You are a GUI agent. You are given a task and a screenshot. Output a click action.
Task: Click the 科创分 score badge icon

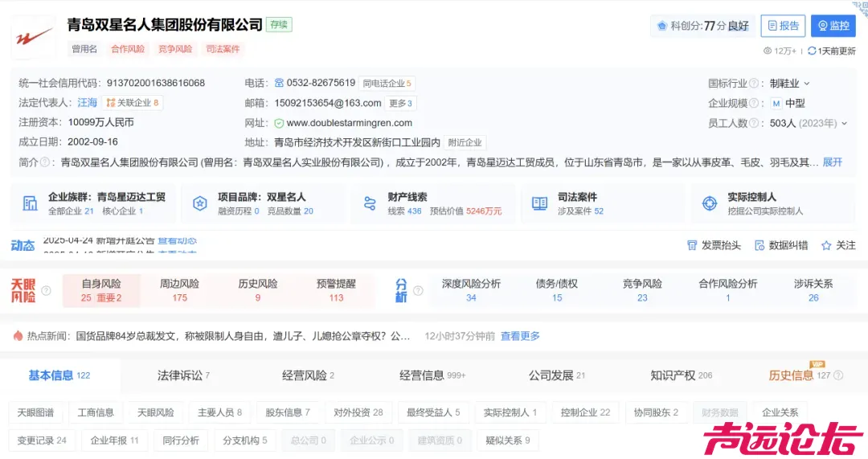pos(662,26)
